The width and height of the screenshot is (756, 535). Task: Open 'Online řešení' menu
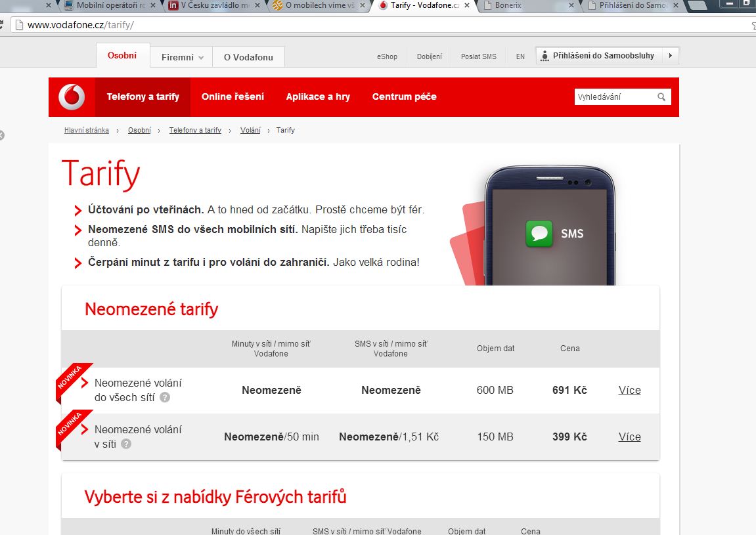[x=233, y=97]
